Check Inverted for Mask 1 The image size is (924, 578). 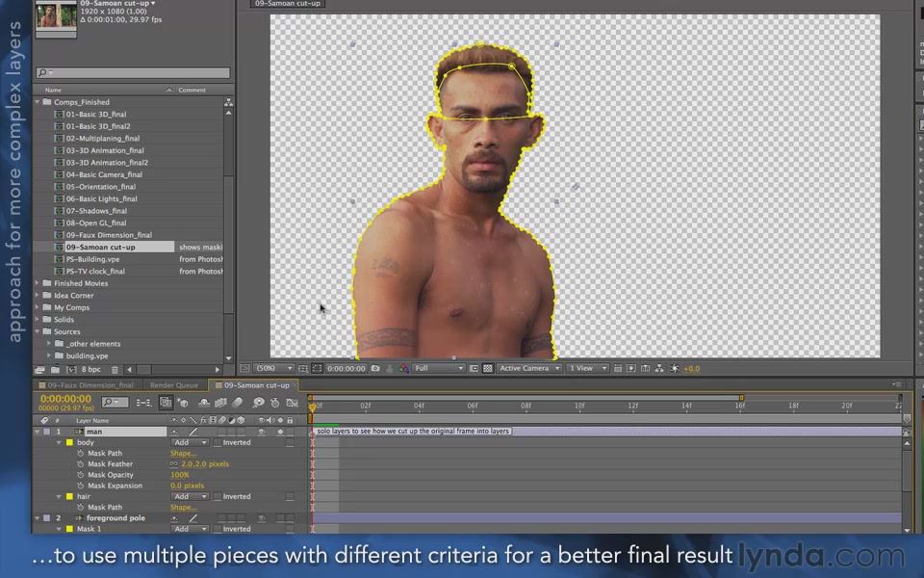[218, 529]
